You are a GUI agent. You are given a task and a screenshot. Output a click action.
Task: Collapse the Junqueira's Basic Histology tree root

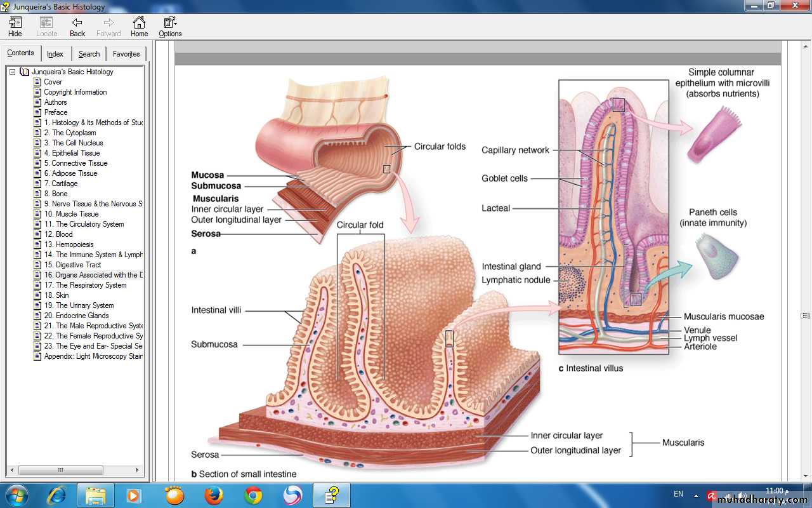12,72
